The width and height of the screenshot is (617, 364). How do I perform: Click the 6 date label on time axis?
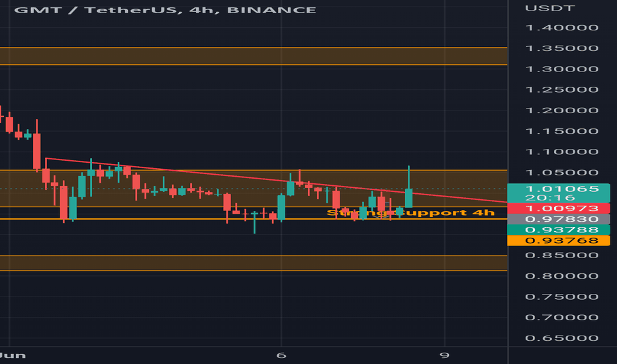point(281,355)
